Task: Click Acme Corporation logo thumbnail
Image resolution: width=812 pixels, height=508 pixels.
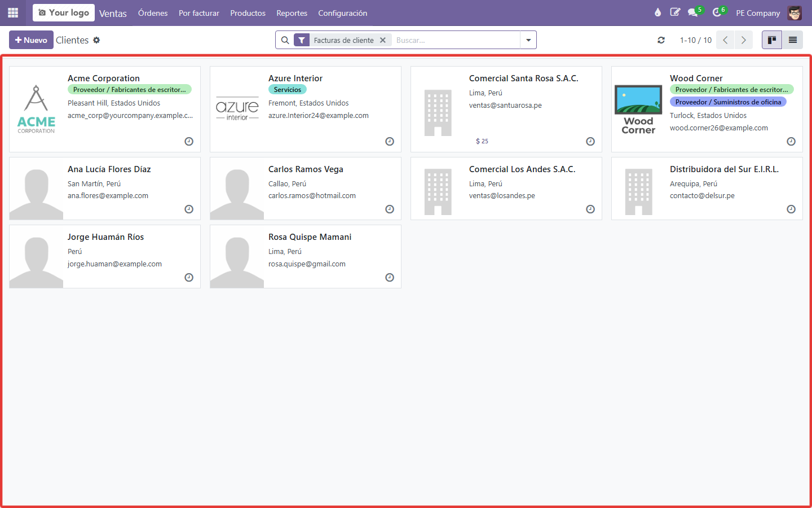Action: [x=36, y=109]
